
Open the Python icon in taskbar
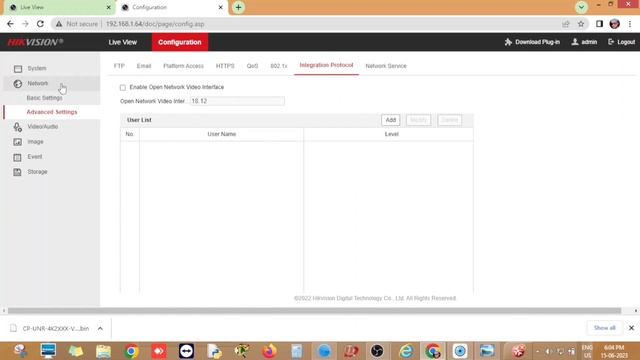[x=214, y=351]
